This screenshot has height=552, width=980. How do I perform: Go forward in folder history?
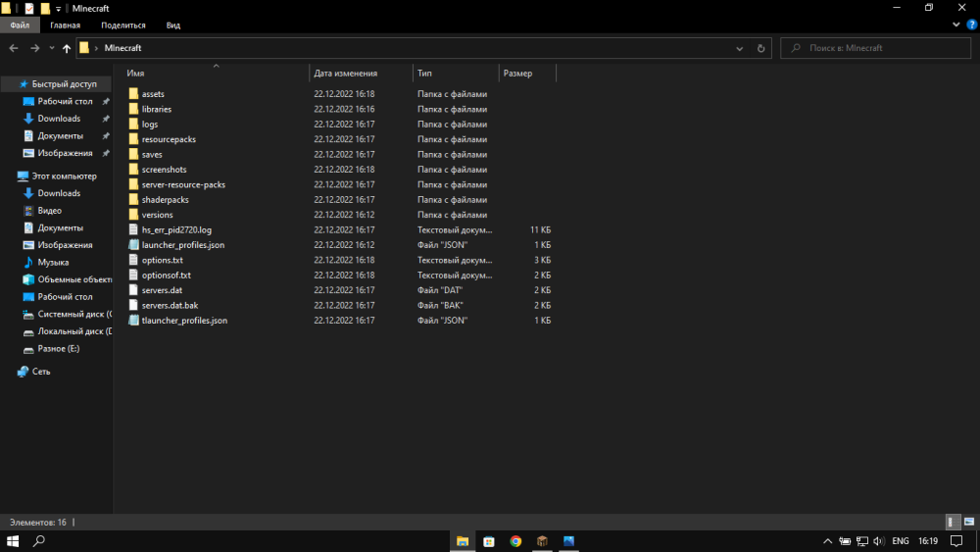click(34, 48)
